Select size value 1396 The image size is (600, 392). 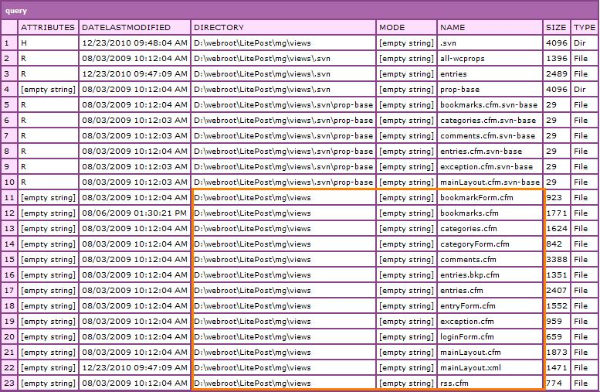[x=556, y=58]
